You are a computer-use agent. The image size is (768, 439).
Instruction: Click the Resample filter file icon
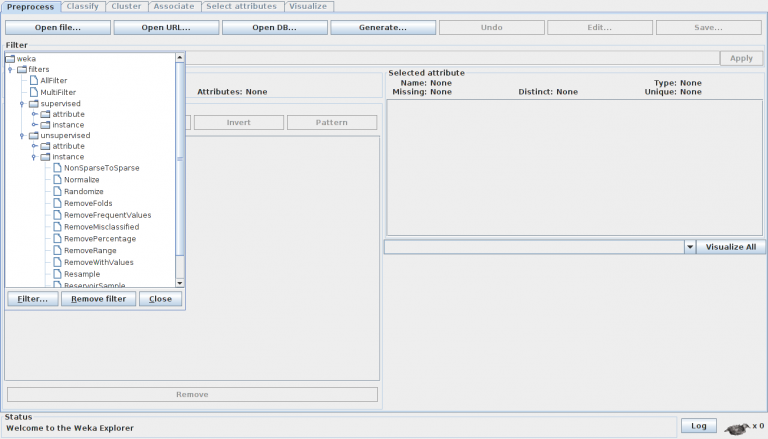point(57,274)
